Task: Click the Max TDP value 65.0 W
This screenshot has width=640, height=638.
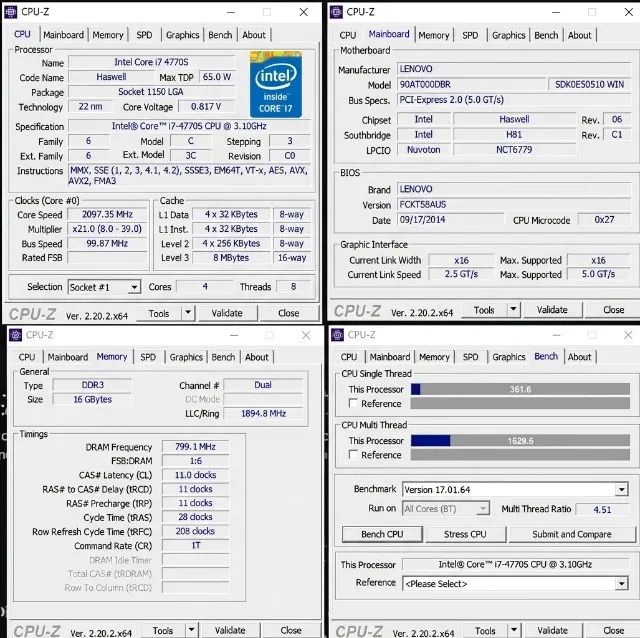Action: [217, 77]
